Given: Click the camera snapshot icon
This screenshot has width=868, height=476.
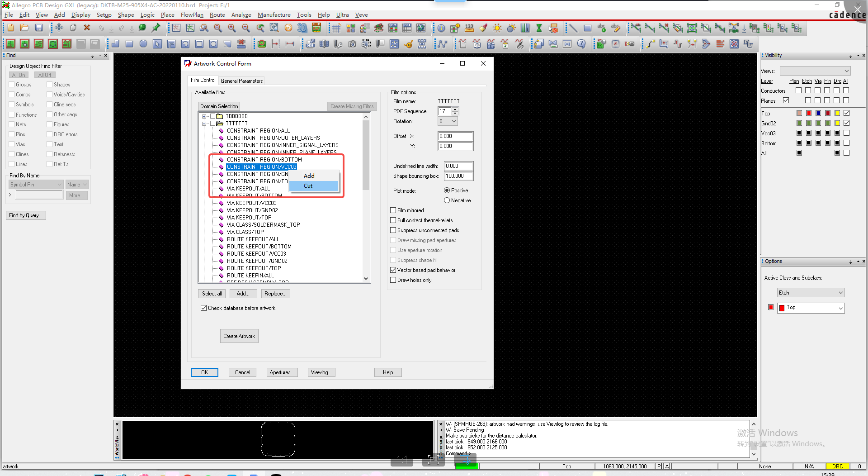Looking at the screenshot, I should click(352, 44).
